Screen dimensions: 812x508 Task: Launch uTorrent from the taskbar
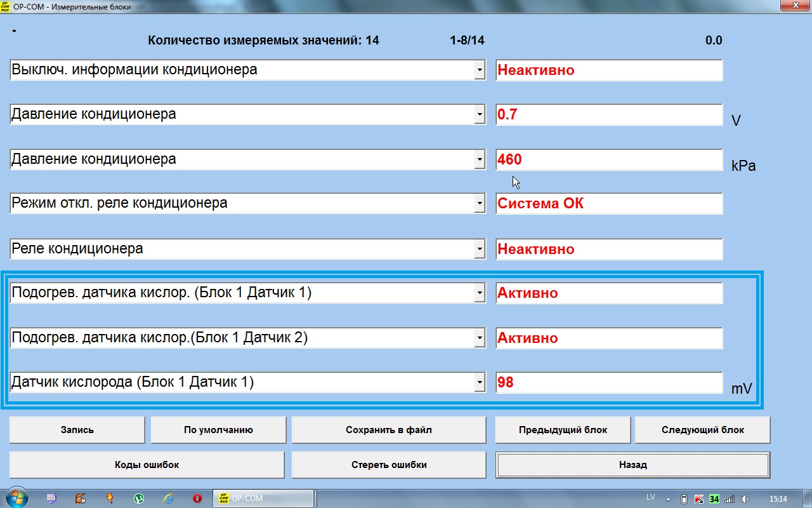tap(138, 498)
